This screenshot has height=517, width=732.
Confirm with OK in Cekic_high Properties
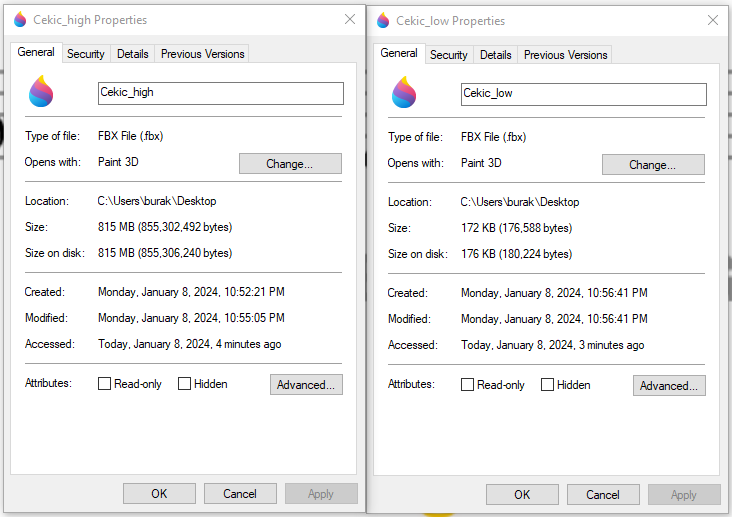159,494
